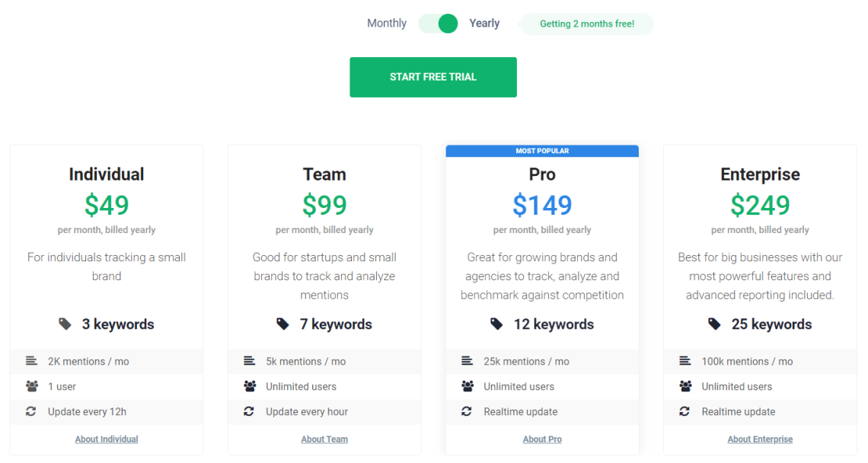Screen dimensions: 868x463
Task: Click the users icon in the Team plan
Action: (250, 386)
